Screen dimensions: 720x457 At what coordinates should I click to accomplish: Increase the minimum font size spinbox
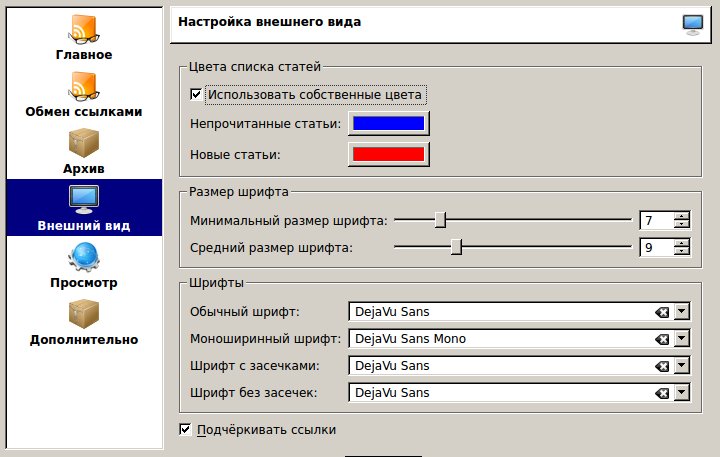(x=682, y=216)
